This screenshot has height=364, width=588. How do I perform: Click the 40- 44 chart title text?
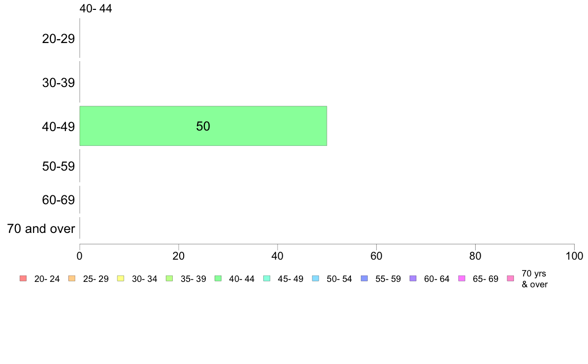click(x=96, y=8)
